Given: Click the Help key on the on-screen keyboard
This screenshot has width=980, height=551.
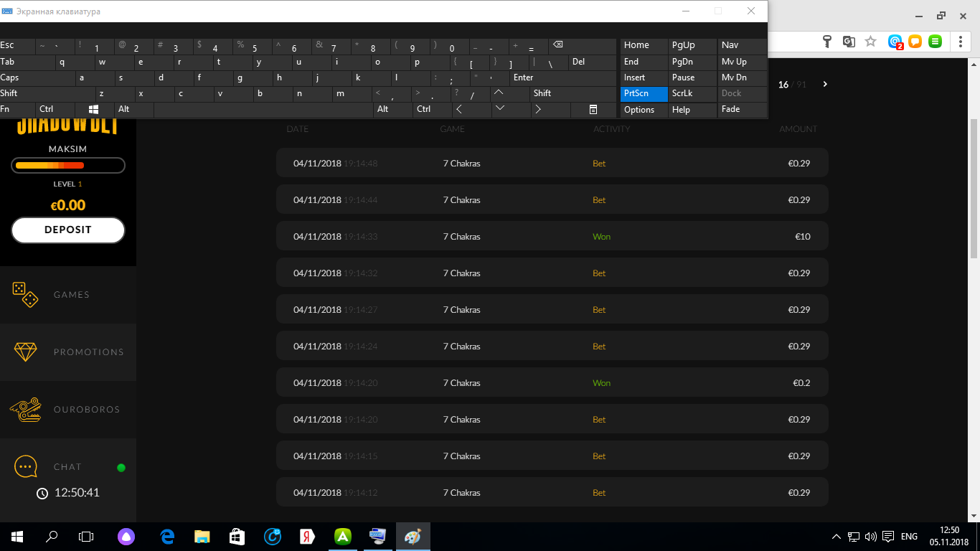Looking at the screenshot, I should pos(692,110).
